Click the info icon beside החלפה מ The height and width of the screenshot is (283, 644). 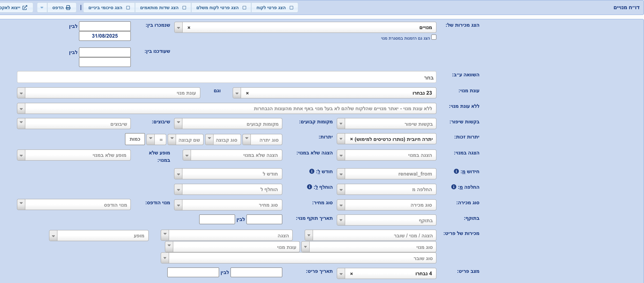454,187
